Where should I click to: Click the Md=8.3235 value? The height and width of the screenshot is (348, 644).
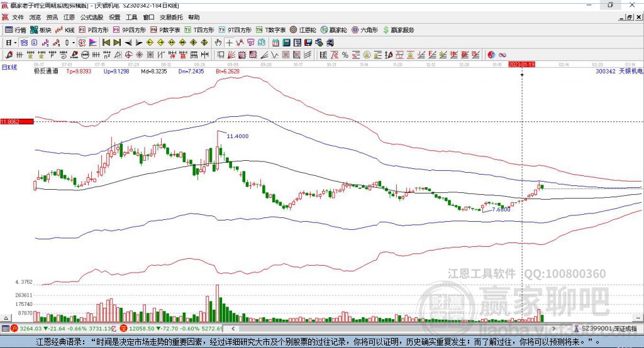tap(154, 71)
